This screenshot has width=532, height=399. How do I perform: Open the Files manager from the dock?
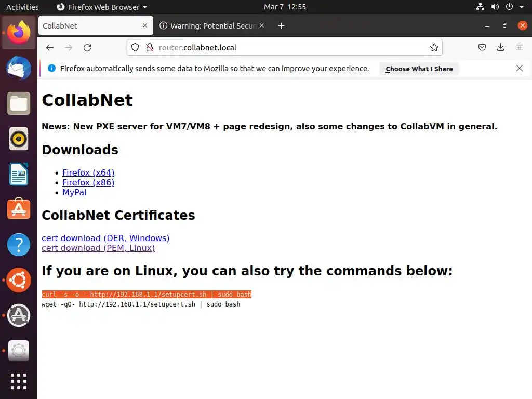[19, 103]
